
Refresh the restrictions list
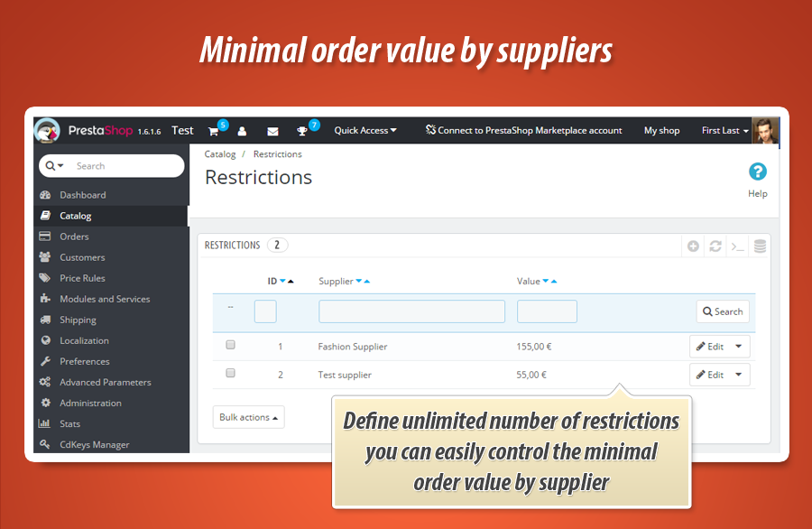tap(715, 246)
